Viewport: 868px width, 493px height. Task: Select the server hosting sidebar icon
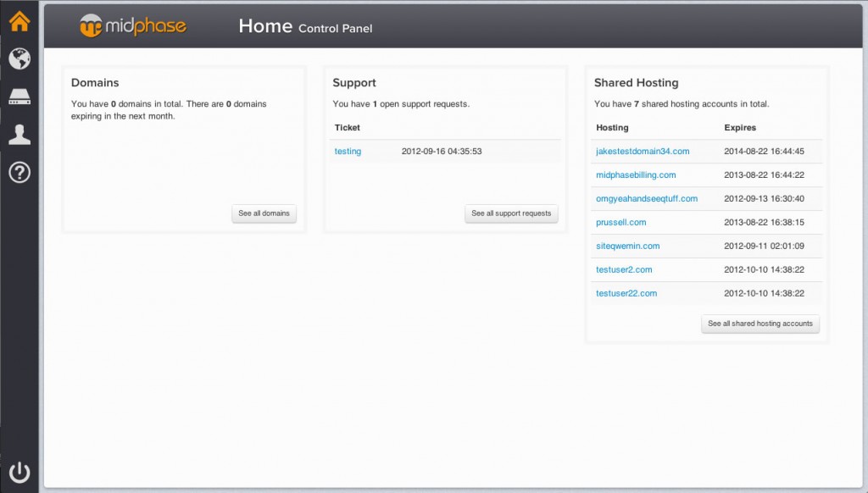[19, 97]
